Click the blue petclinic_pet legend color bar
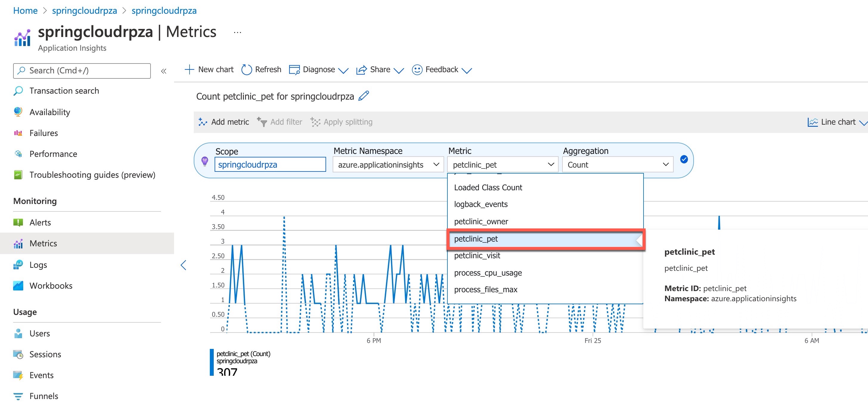 point(212,362)
